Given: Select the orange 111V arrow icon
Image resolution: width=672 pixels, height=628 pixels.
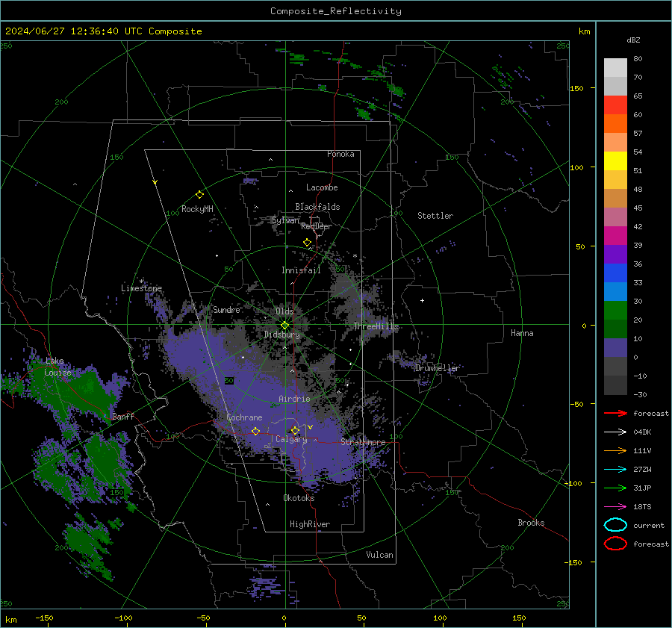Looking at the screenshot, I should (x=615, y=450).
